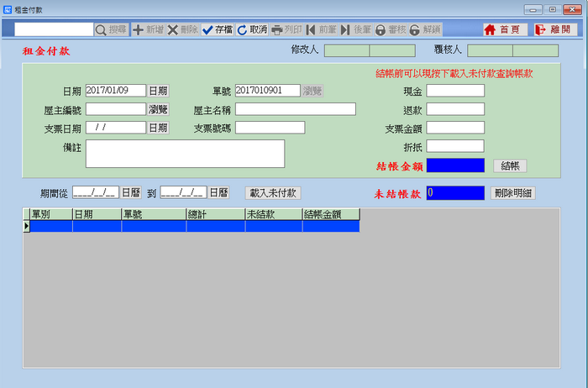Click the toolbar search text box
The height and width of the screenshot is (388, 588).
click(x=54, y=29)
